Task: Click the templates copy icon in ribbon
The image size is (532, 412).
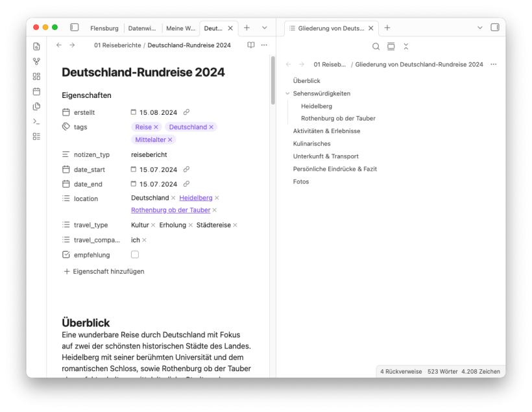Action: click(x=36, y=106)
